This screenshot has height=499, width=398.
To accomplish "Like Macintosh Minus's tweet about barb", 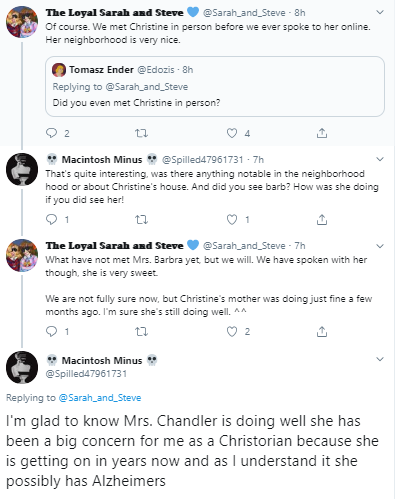I will point(232,219).
